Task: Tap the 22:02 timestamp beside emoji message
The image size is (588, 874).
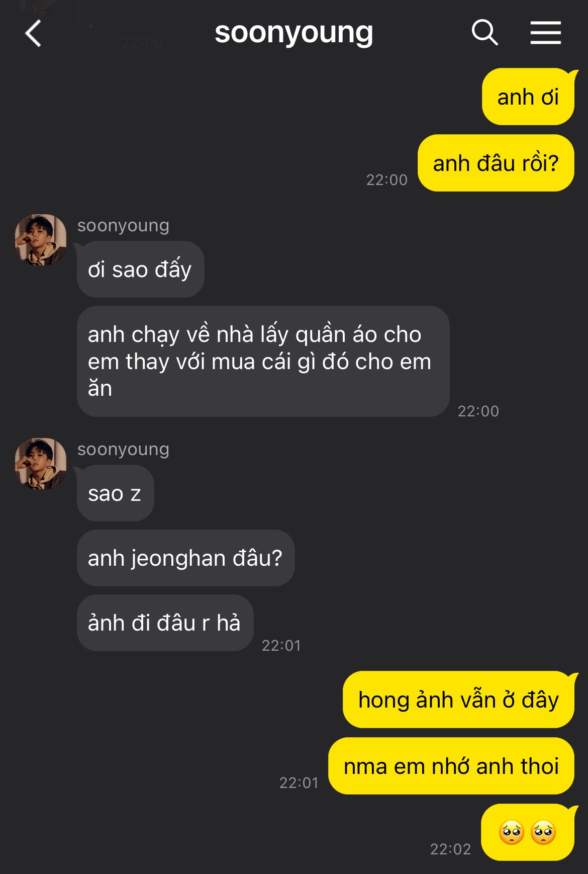Action: click(x=450, y=849)
